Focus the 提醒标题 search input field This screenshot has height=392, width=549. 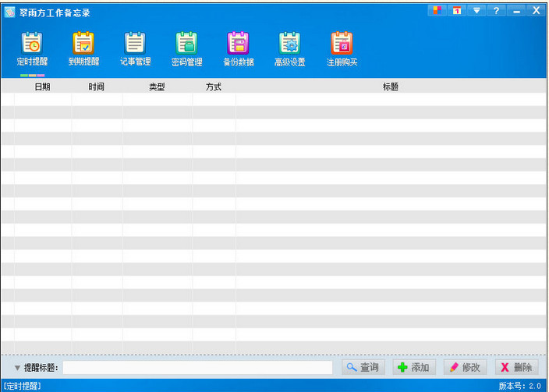tap(197, 368)
